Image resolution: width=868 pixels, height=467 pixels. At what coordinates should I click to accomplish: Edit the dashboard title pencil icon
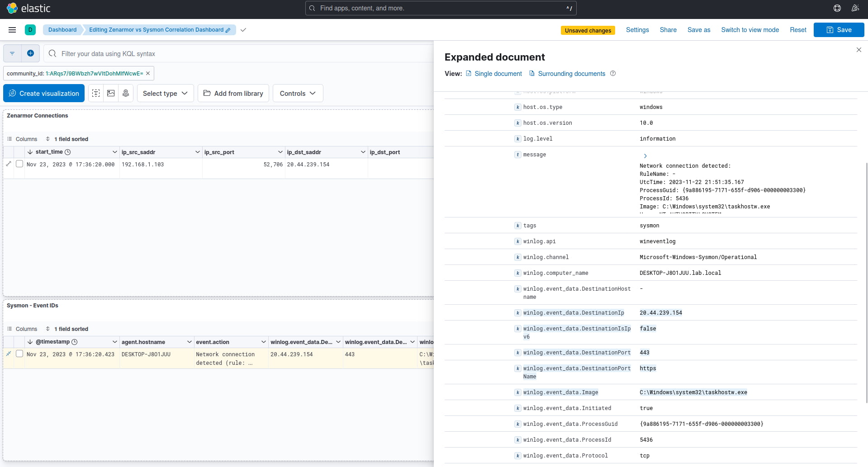click(x=228, y=30)
